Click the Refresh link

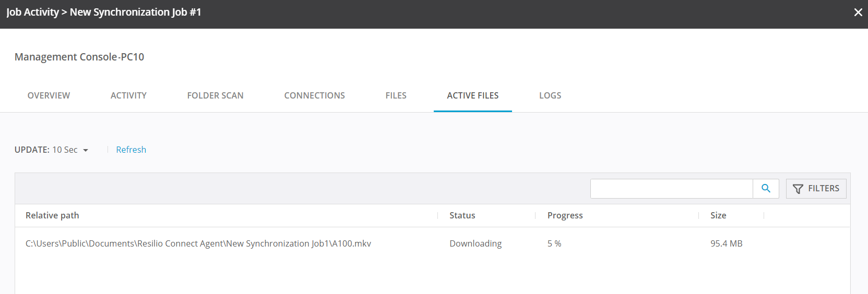(x=131, y=150)
